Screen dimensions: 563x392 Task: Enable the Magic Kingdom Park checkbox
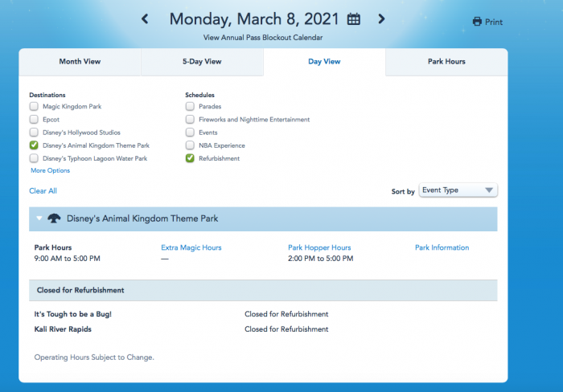[x=34, y=106]
